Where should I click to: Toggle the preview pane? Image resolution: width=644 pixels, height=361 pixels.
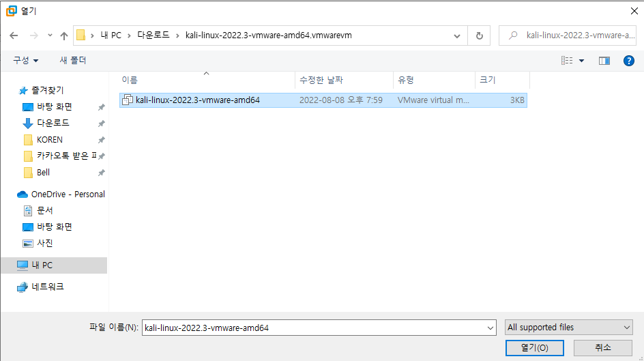coord(604,61)
